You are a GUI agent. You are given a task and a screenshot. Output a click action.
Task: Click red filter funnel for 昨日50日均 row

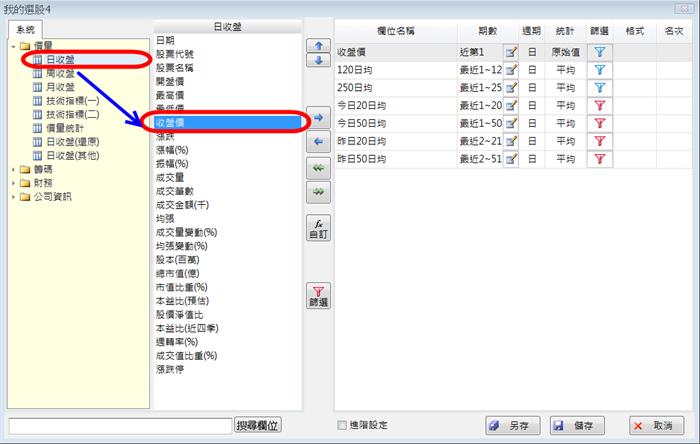click(600, 159)
